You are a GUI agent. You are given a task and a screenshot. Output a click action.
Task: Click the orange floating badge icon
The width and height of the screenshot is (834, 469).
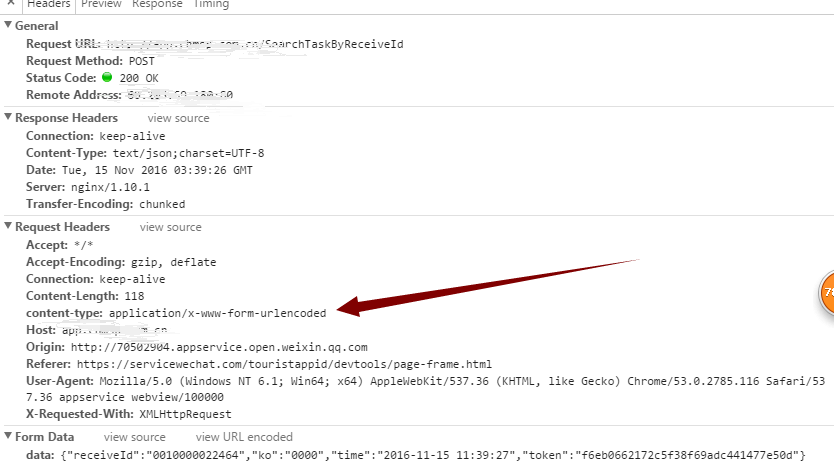coord(824,296)
